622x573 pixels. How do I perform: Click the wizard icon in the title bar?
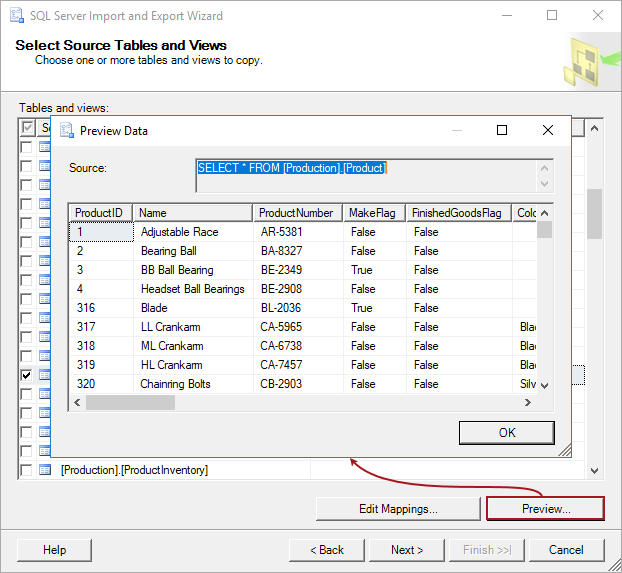pyautogui.click(x=17, y=16)
